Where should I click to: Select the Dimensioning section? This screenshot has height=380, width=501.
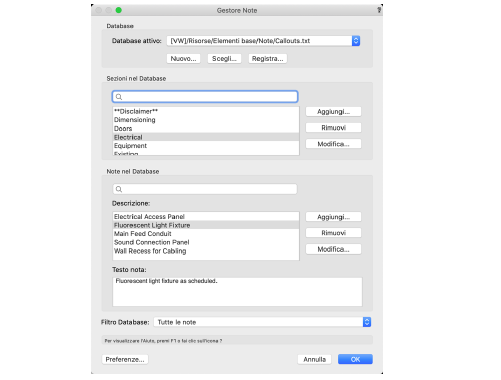206,120
